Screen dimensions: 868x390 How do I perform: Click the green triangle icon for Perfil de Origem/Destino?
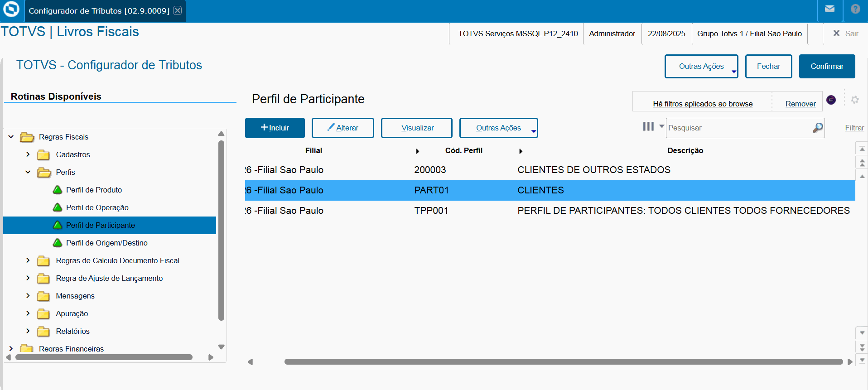click(58, 243)
